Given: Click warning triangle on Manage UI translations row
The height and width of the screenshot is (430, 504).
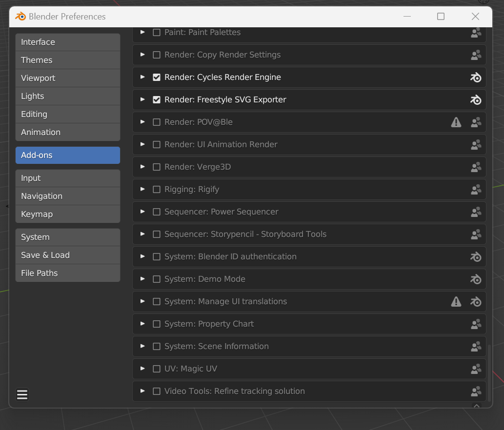Looking at the screenshot, I should [456, 302].
